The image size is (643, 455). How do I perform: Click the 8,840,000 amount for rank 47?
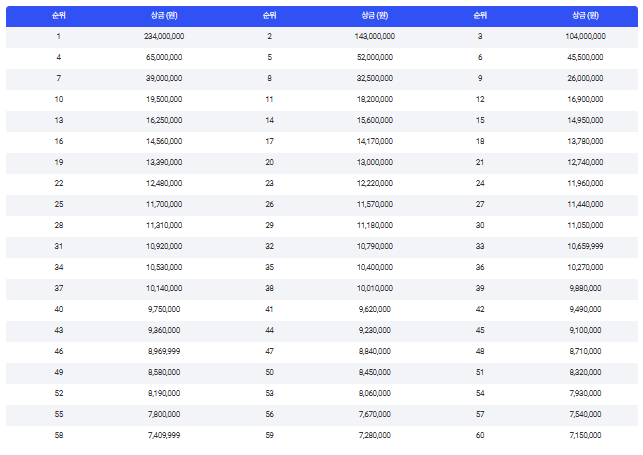click(x=375, y=351)
